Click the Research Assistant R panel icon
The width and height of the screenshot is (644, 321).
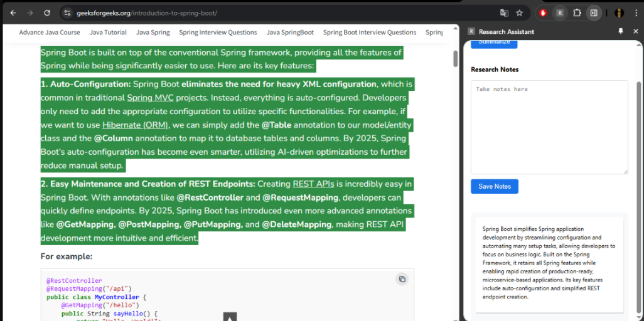471,31
